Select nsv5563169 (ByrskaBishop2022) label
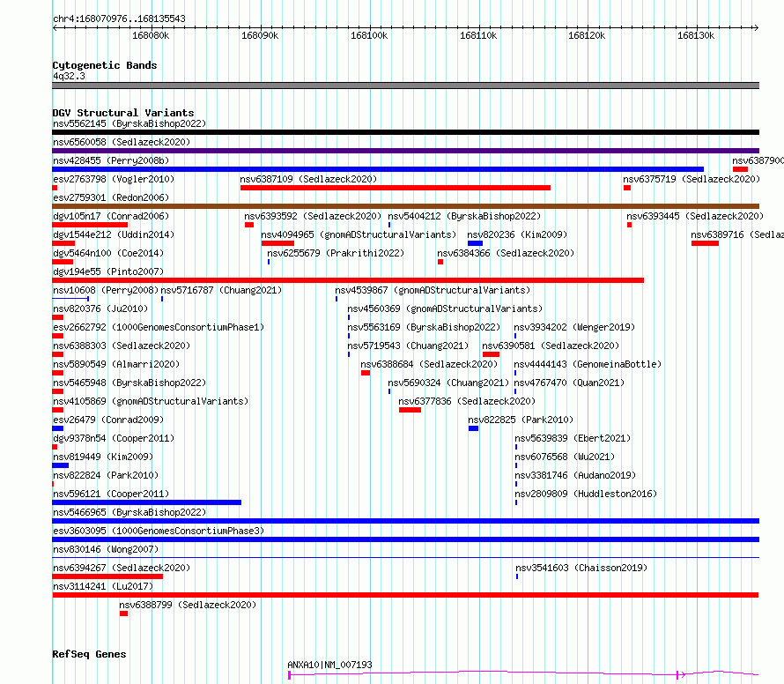 point(424,327)
